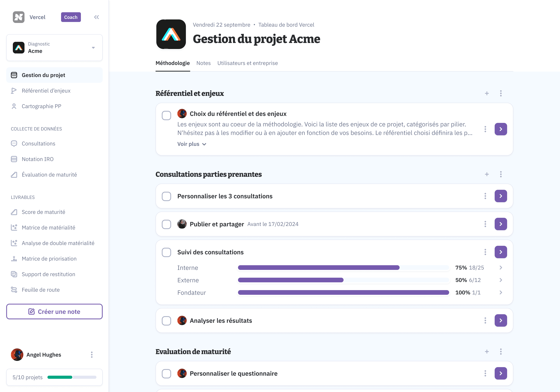Screen dimensions: 560x392
Task: Open Référentiel d'enjeux in sidebar
Action: [x=54, y=91]
